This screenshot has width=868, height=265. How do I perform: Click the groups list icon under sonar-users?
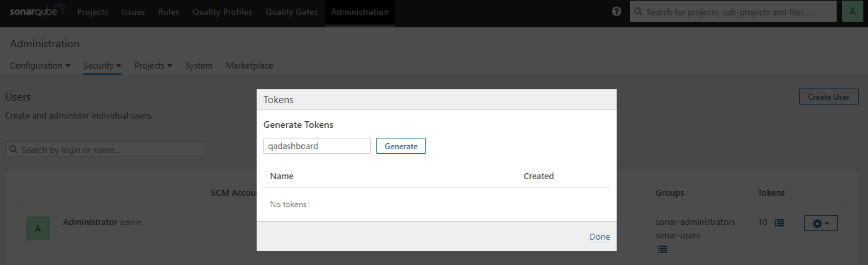click(662, 249)
